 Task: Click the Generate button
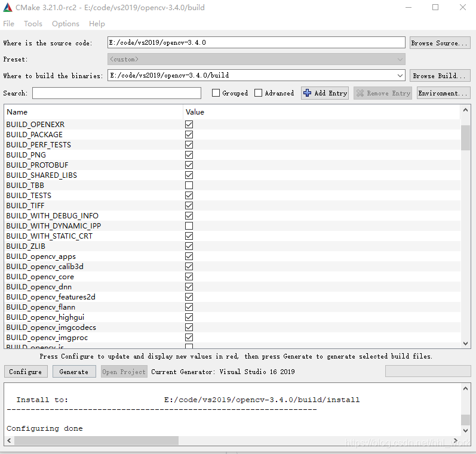coord(74,372)
